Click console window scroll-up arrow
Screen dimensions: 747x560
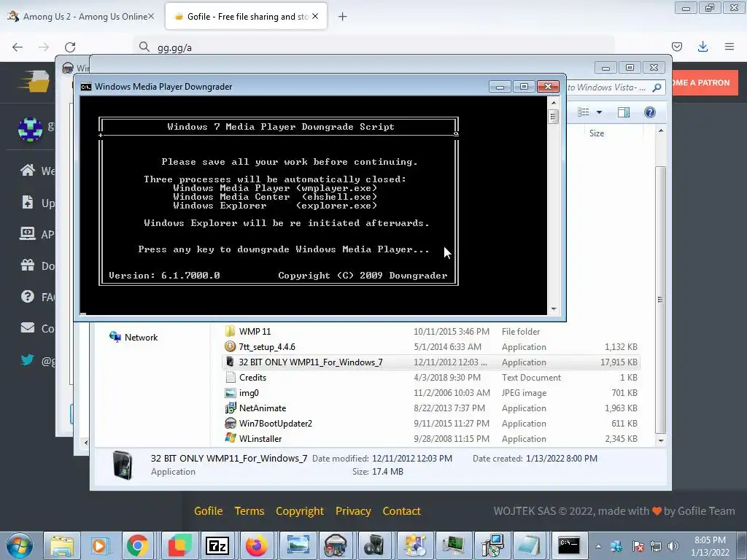tap(554, 102)
